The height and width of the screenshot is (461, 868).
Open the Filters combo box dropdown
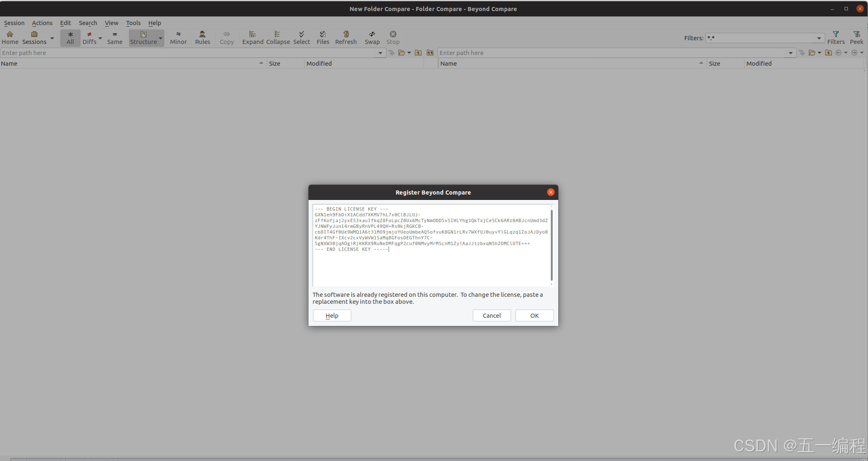(x=819, y=38)
